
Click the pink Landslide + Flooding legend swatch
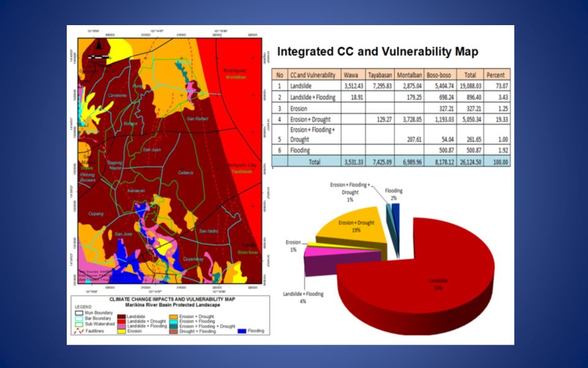coord(121,326)
